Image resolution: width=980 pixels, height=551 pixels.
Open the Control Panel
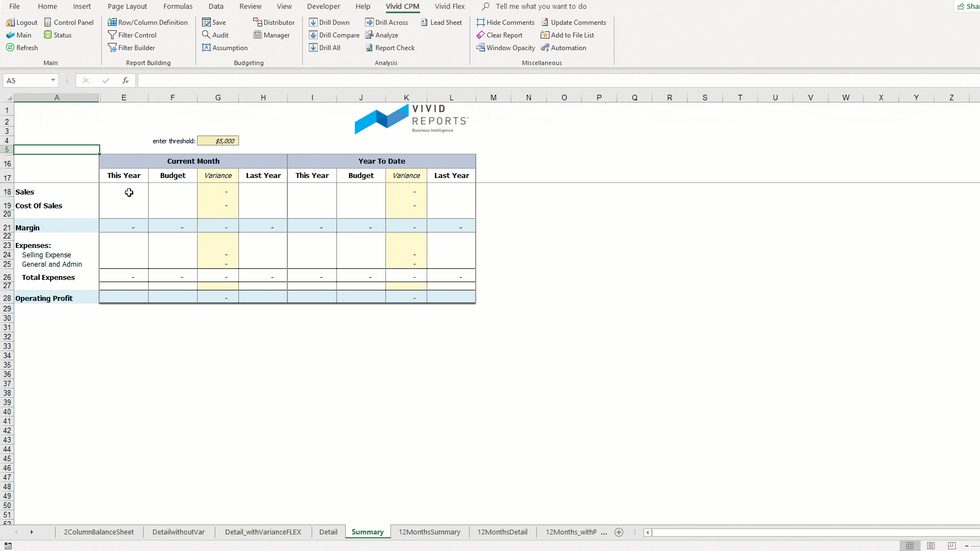[x=69, y=23]
